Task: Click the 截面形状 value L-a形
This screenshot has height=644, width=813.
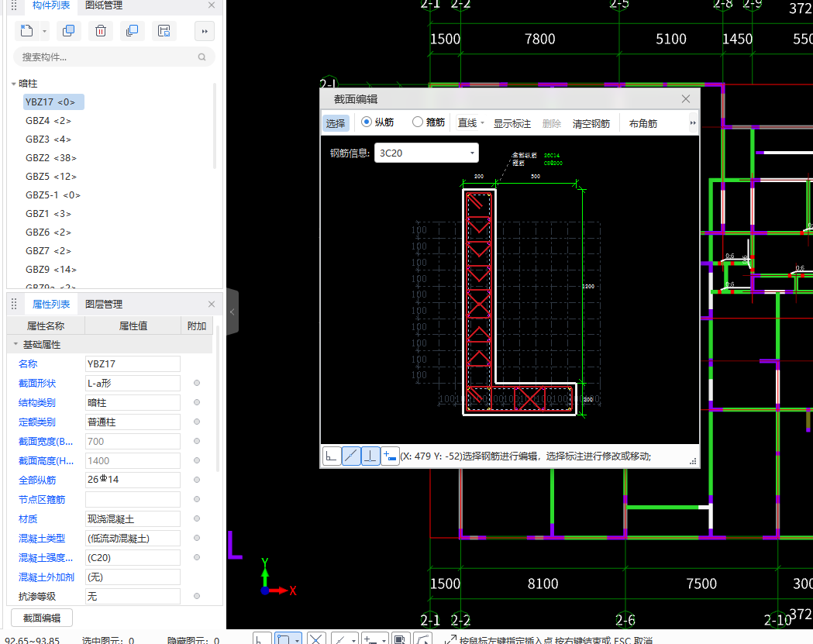Action: [133, 383]
